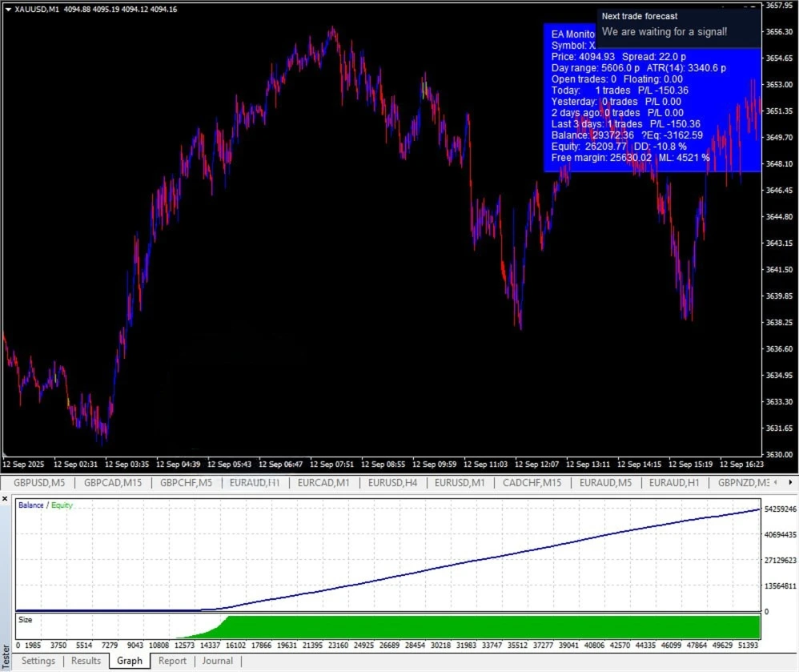799x672 pixels.
Task: Open the EURUSD,H4 chart tab
Action: [x=393, y=483]
